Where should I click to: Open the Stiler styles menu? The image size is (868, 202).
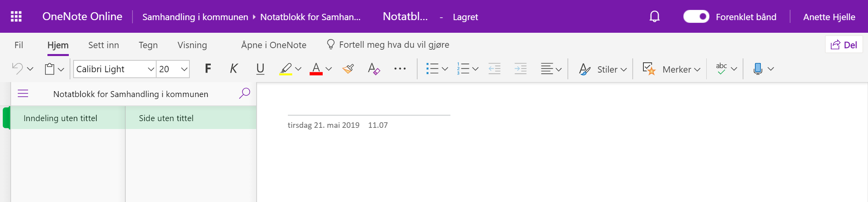[x=603, y=69]
